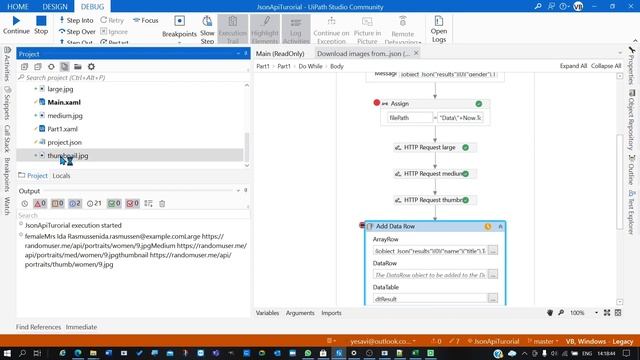Click the DataRow input field

coord(430,275)
